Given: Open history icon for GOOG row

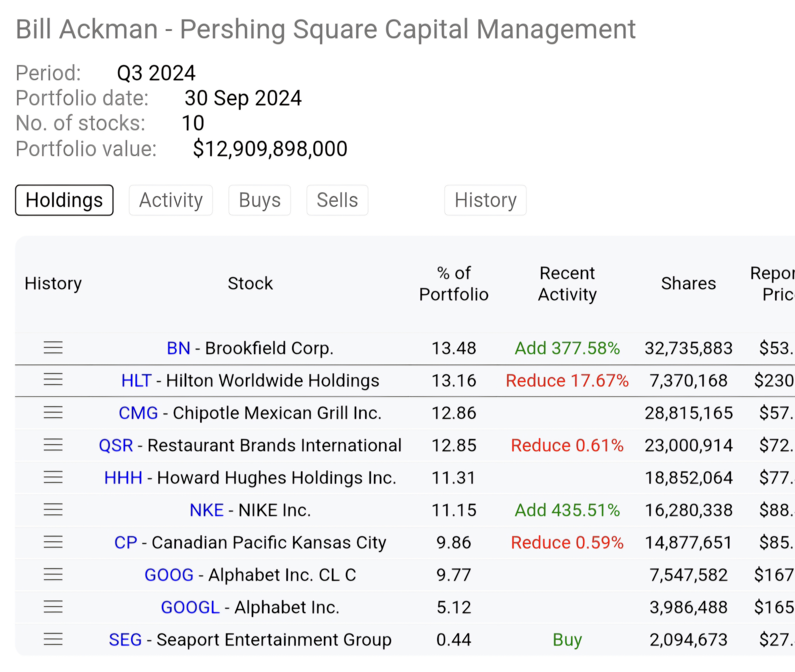Looking at the screenshot, I should [53, 574].
